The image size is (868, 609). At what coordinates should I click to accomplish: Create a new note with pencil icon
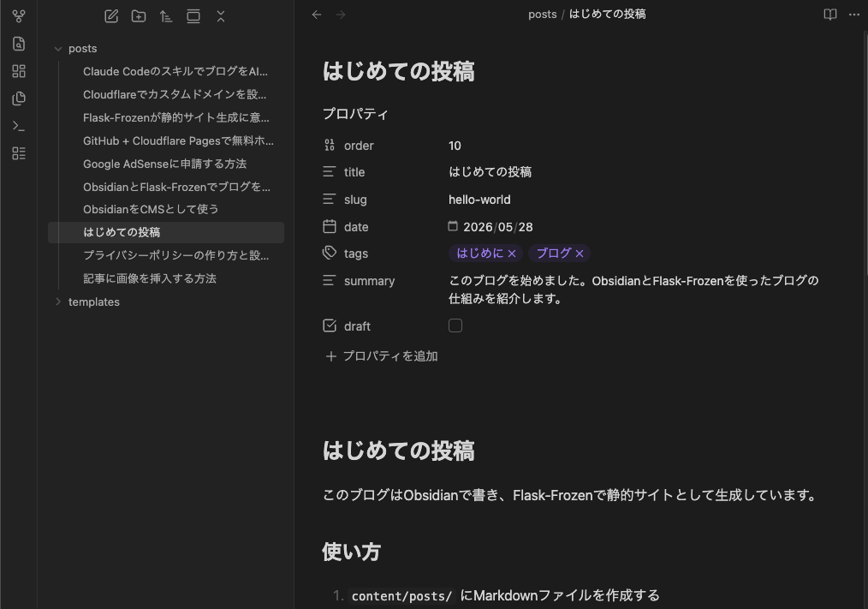pos(111,16)
